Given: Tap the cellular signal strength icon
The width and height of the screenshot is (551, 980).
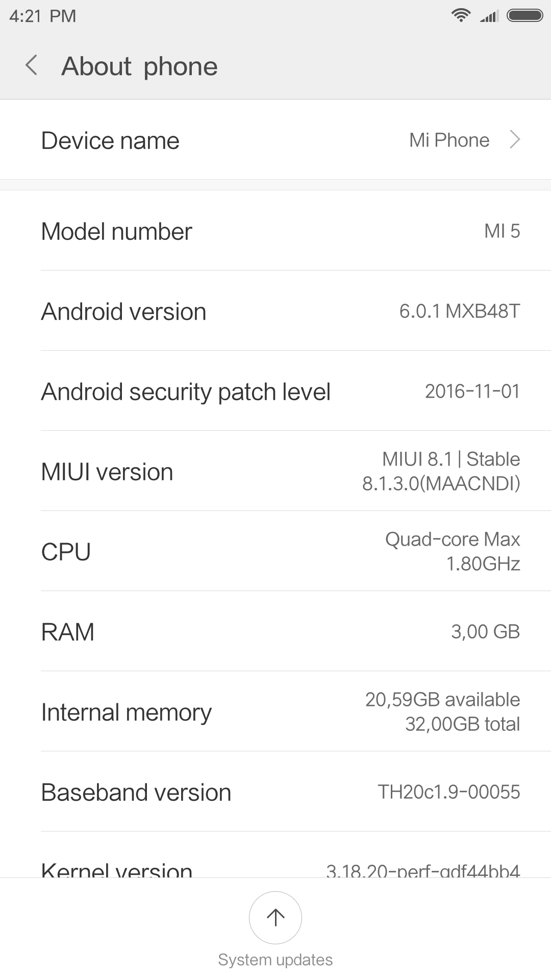Looking at the screenshot, I should coord(489,17).
